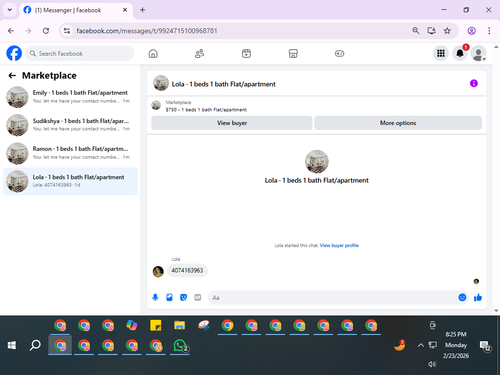Select the Lola conversation in list
Viewport: 500px width, 375px height.
tap(70, 181)
